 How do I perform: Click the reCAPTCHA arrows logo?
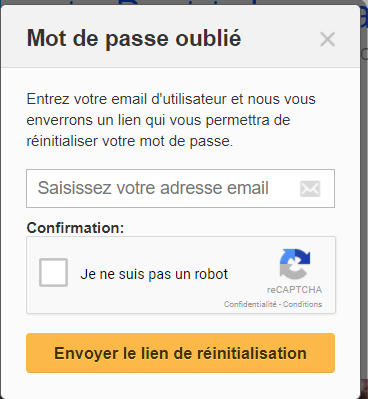coord(295,264)
